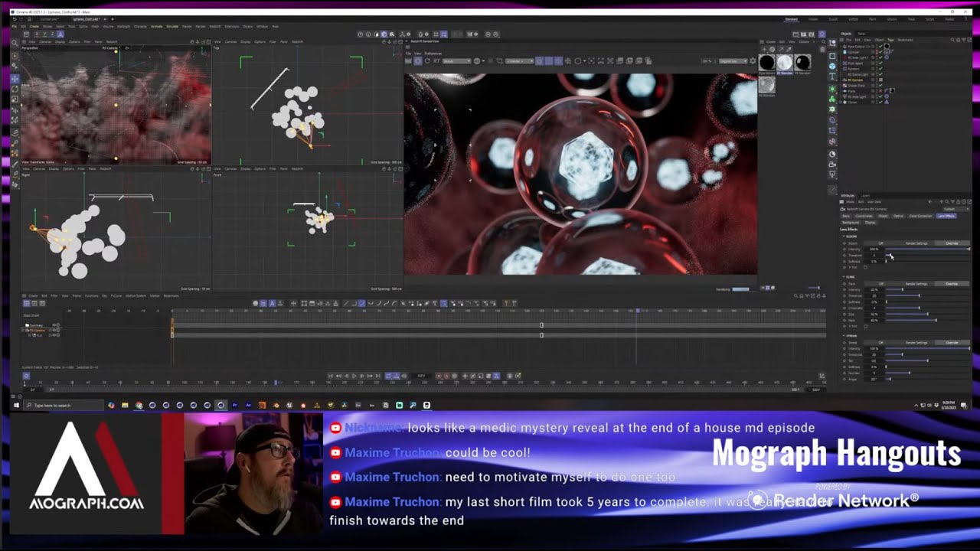Click the Object Manager search icon

[952, 40]
